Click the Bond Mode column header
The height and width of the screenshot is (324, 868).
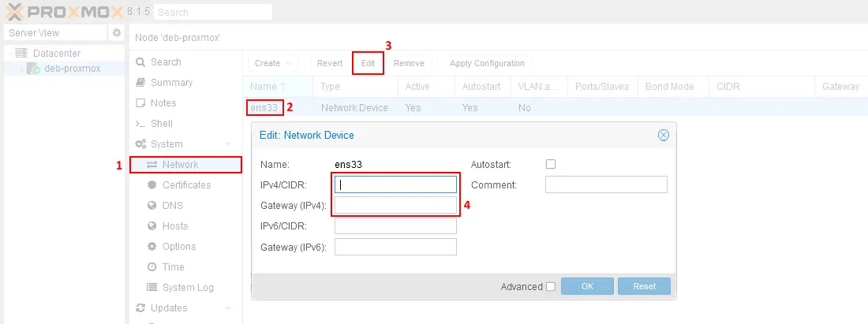(x=673, y=86)
